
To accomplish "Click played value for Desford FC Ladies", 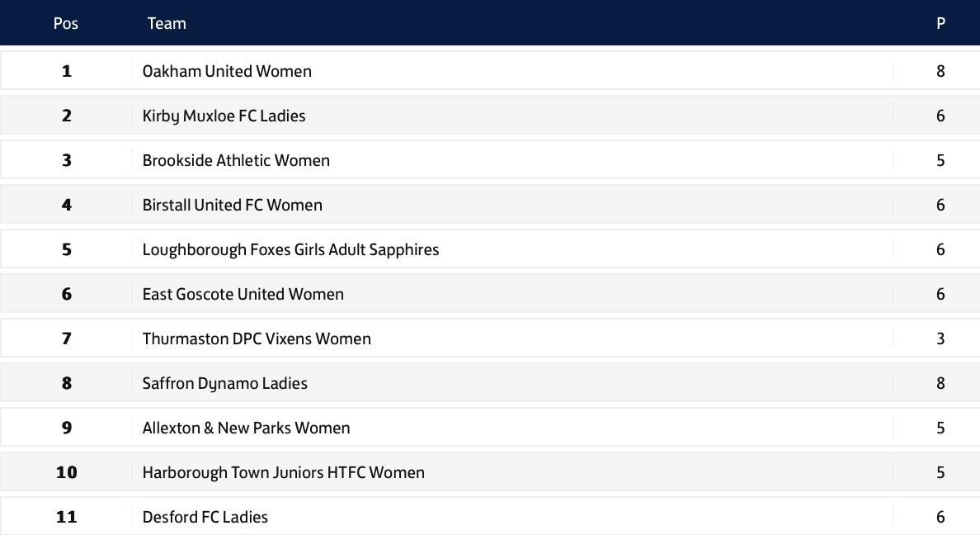I will pos(940,517).
